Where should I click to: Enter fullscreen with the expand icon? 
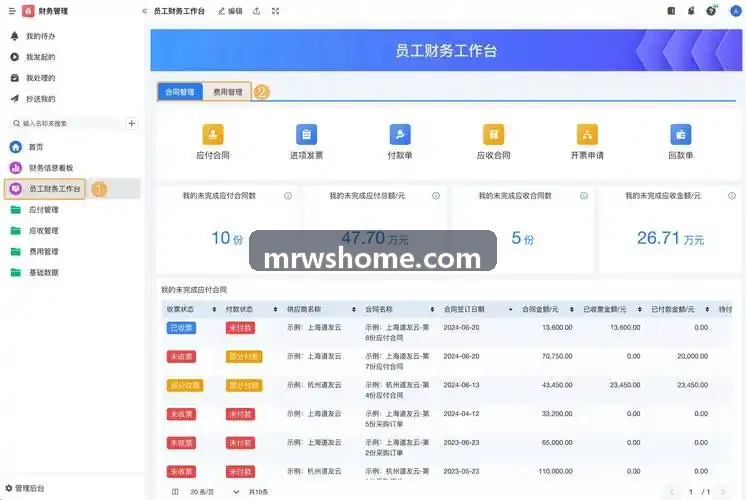point(275,11)
